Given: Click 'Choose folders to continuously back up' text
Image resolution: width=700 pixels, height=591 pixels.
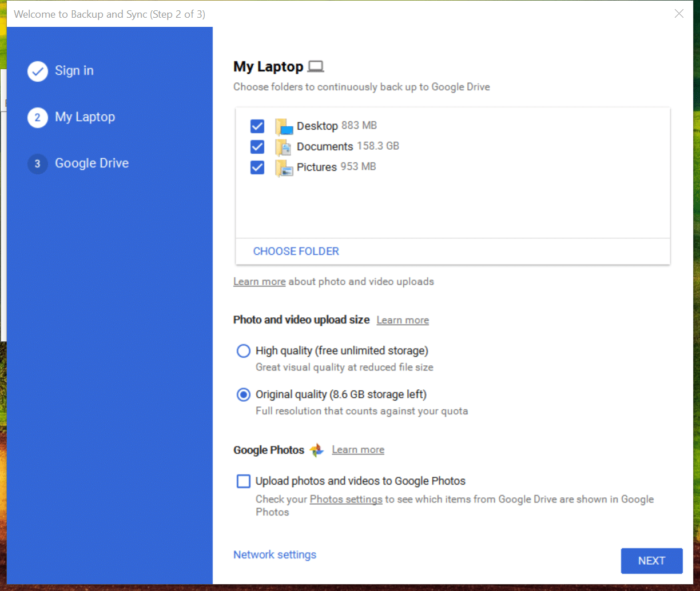Looking at the screenshot, I should [361, 87].
